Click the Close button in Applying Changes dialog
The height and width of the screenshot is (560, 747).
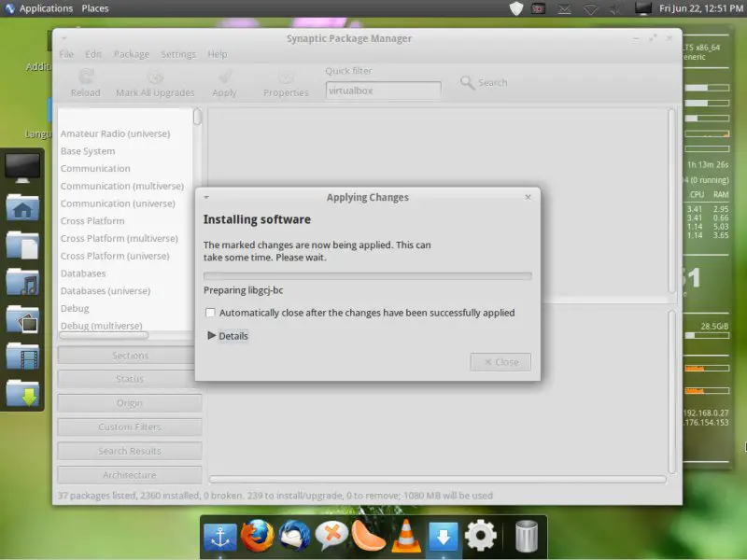(500, 362)
